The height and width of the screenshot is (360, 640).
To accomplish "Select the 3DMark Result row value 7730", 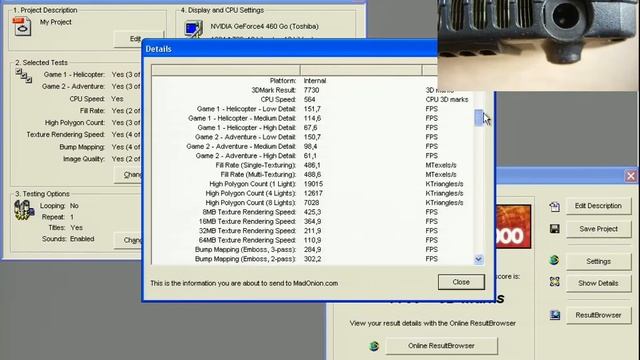I will [x=311, y=90].
